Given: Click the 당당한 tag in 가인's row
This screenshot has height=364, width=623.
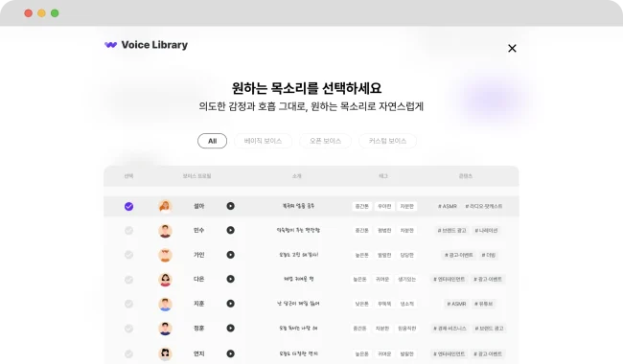Looking at the screenshot, I should point(406,255).
